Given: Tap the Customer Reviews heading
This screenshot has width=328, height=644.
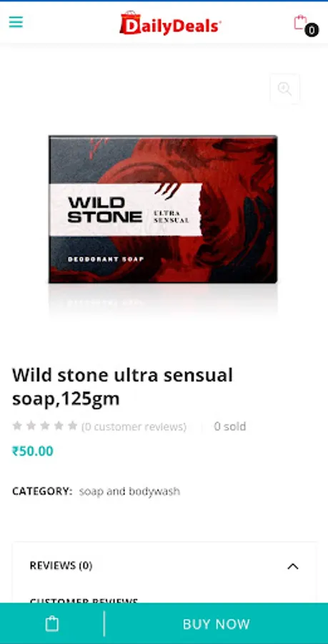Looking at the screenshot, I should pyautogui.click(x=84, y=601).
